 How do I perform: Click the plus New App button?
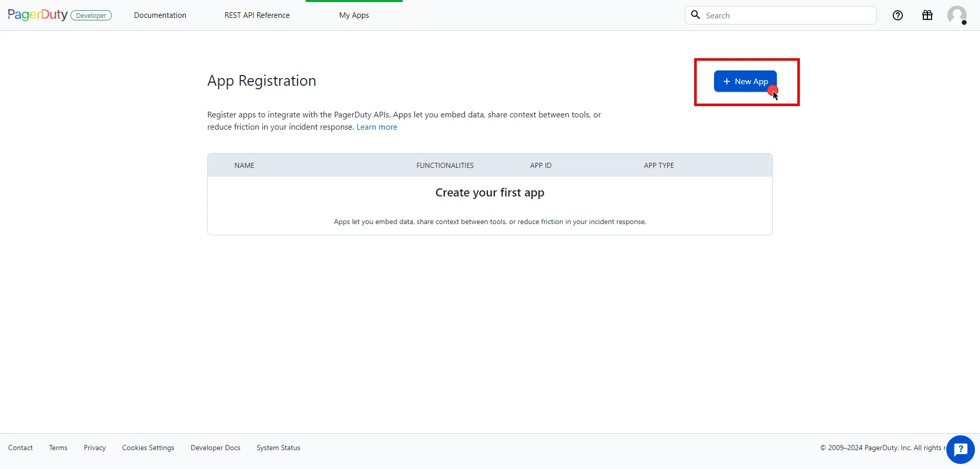pos(745,81)
